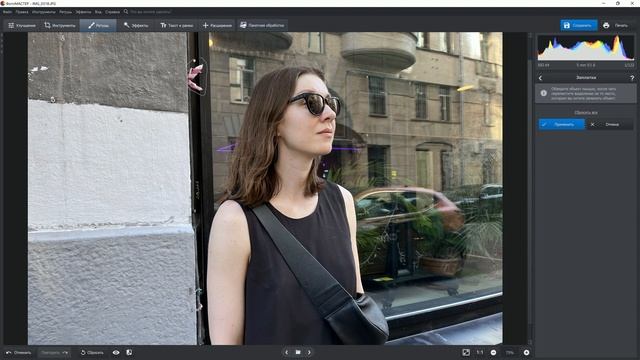Viewport: 640px width, 360px height.
Task: Click the Печать button
Action: (x=616, y=25)
